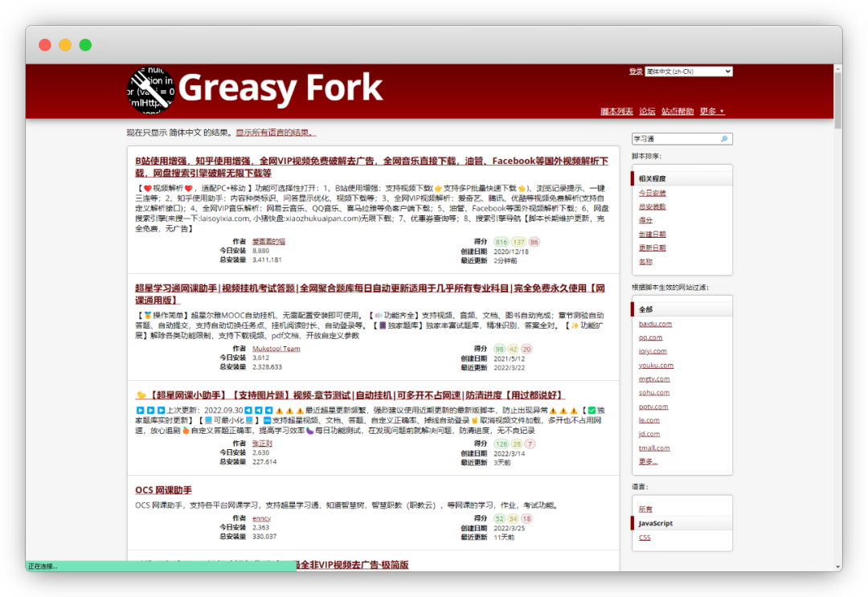Click the scrollbar down arrow

point(838,567)
